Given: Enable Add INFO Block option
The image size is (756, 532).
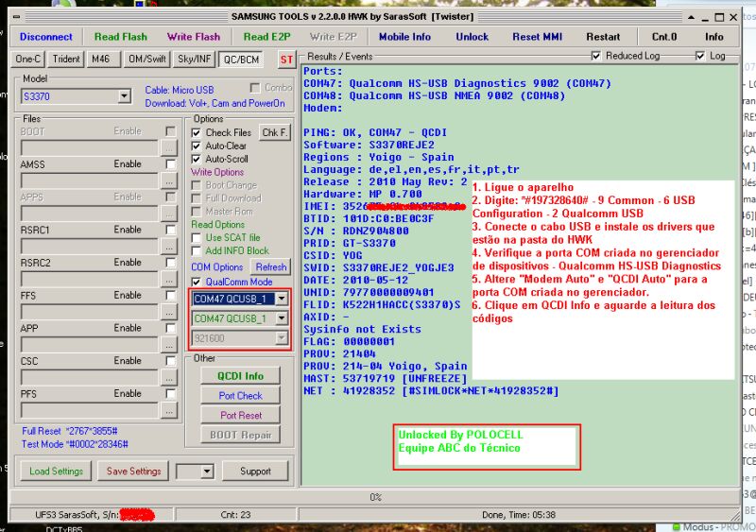Looking at the screenshot, I should pos(197,250).
